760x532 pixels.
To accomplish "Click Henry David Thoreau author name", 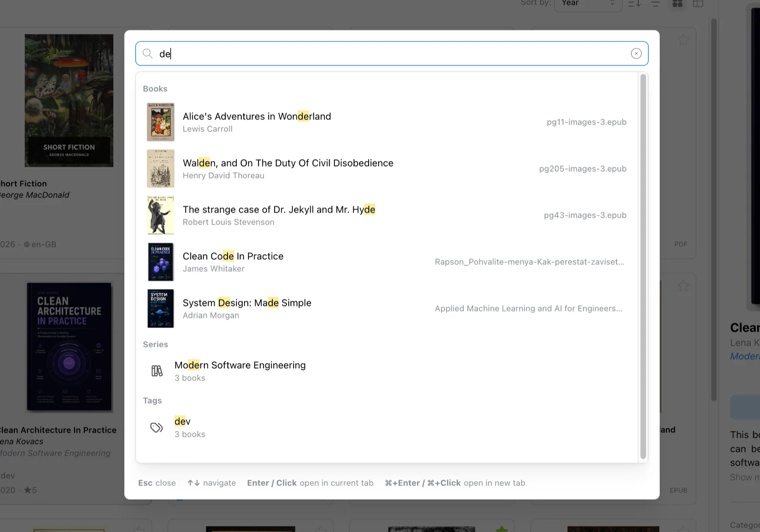I will coord(223,176).
